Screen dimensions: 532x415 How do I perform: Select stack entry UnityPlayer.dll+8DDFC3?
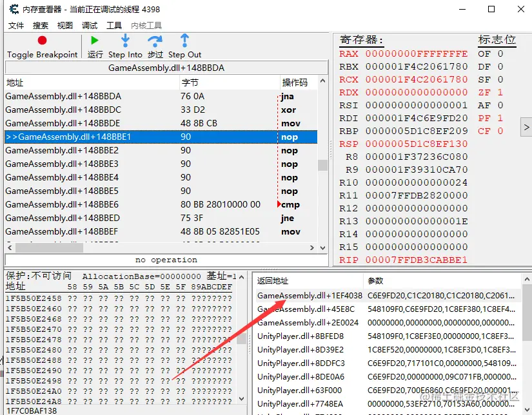pyautogui.click(x=388, y=363)
